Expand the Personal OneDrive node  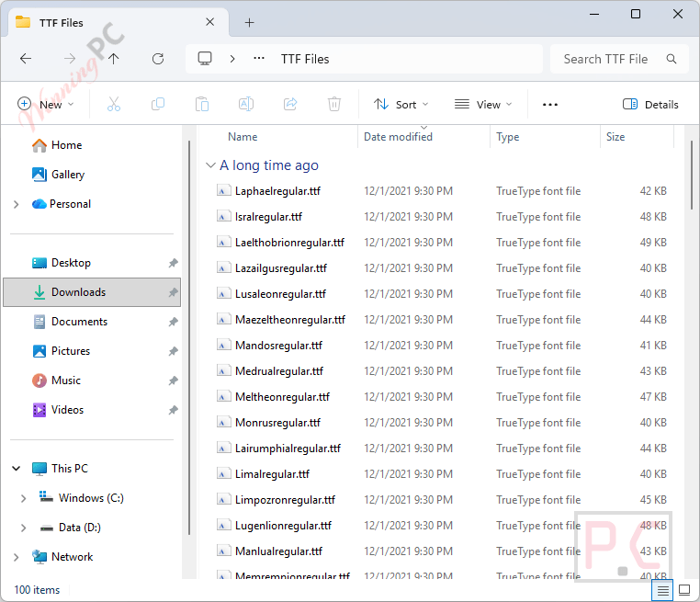point(16,204)
